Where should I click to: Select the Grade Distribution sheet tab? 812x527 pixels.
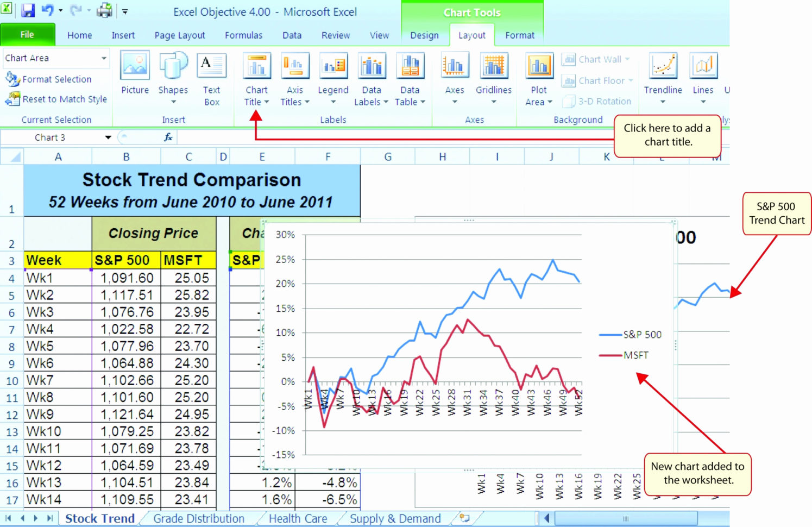tap(199, 519)
